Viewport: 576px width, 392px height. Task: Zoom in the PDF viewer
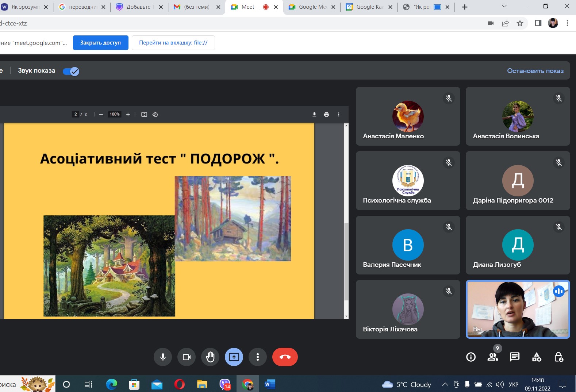tap(128, 115)
